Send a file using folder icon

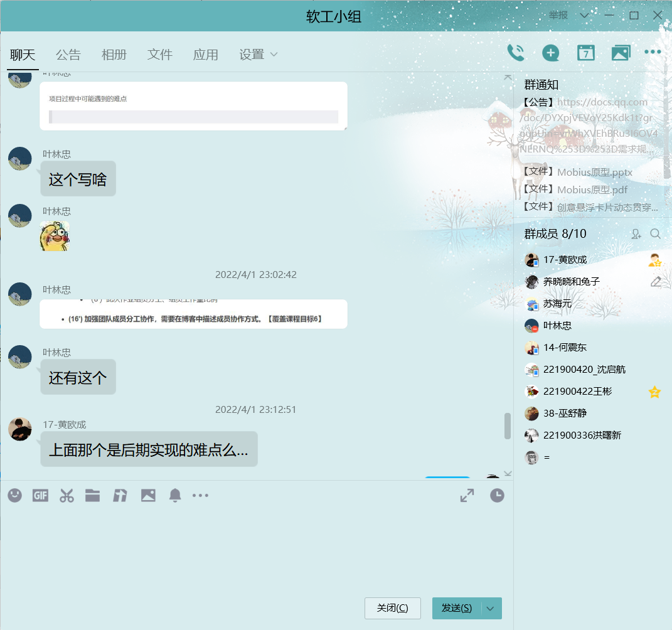point(93,496)
